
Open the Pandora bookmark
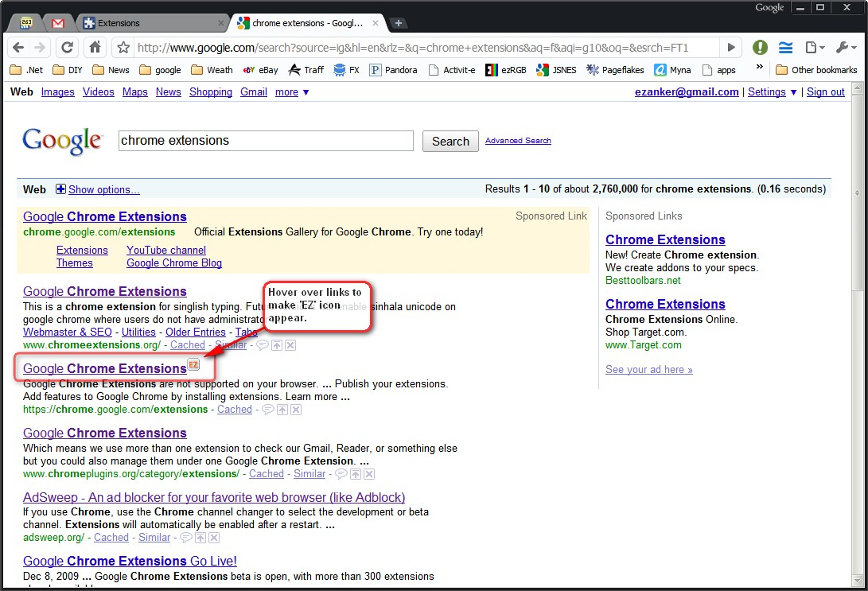click(x=394, y=70)
